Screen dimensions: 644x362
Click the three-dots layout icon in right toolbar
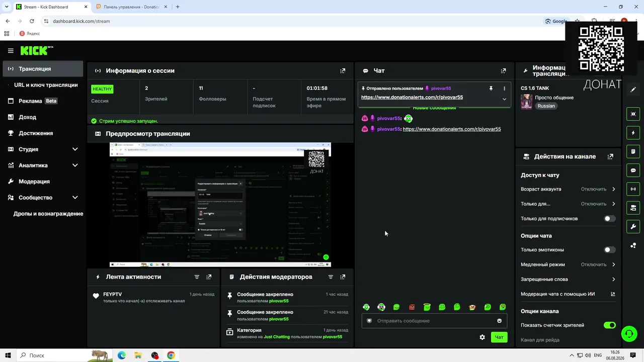click(633, 245)
